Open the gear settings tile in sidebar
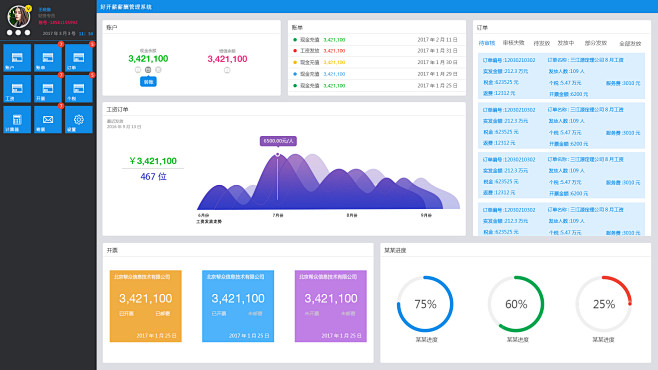The height and width of the screenshot is (370, 658). 79,120
